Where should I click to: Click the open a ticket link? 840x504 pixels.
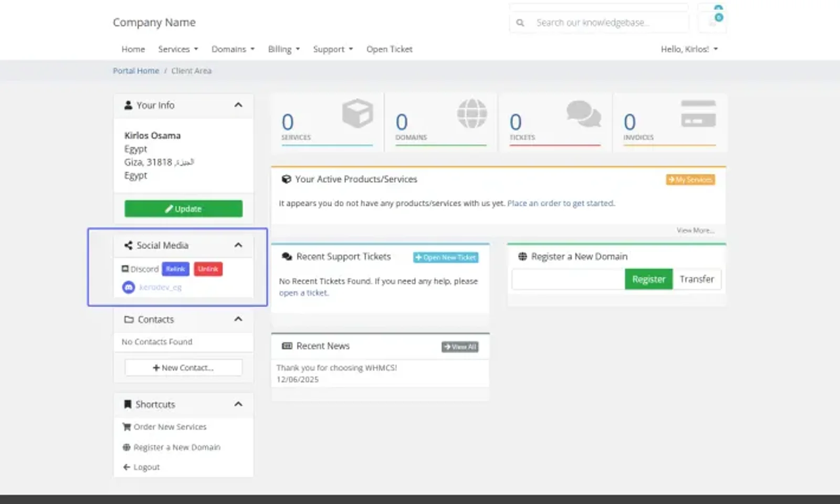303,293
